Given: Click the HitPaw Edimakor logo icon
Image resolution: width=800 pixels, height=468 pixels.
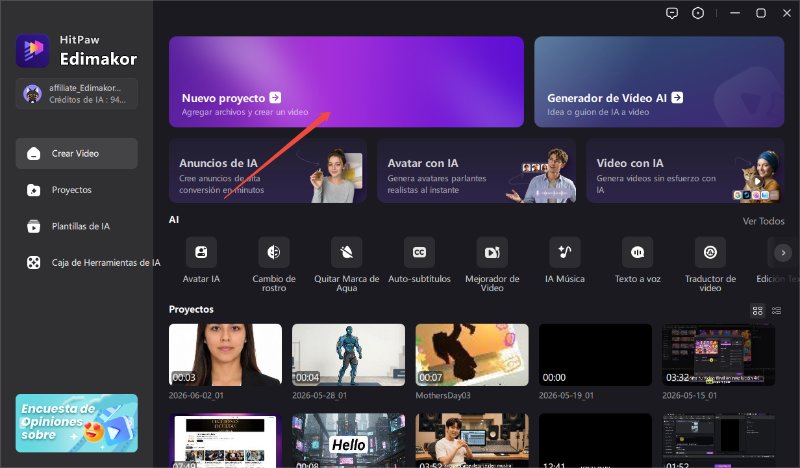Looking at the screenshot, I should tap(32, 51).
